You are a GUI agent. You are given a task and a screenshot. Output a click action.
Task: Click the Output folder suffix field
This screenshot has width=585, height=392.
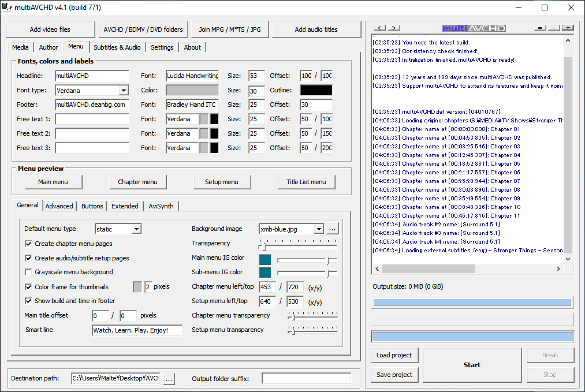point(306,379)
